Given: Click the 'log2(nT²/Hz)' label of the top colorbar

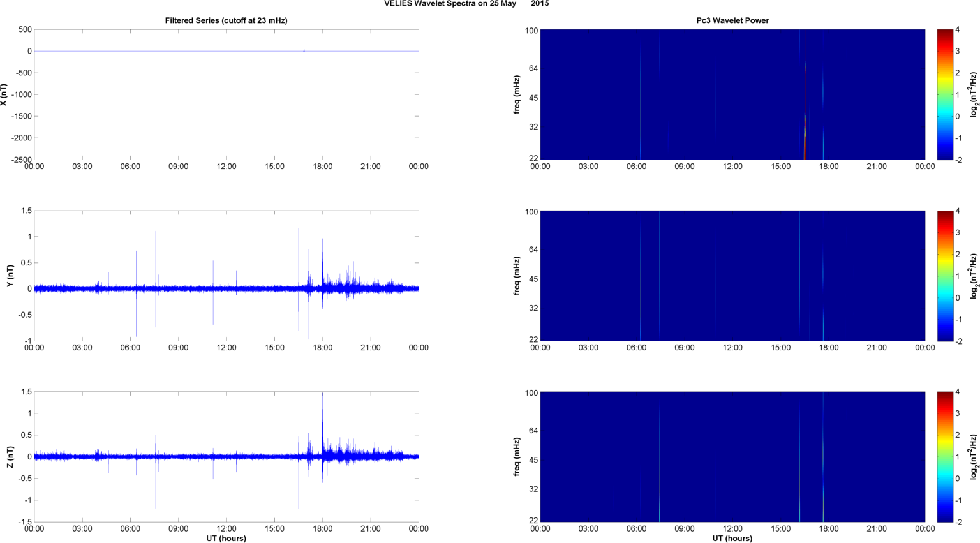Looking at the screenshot, I should (x=974, y=94).
